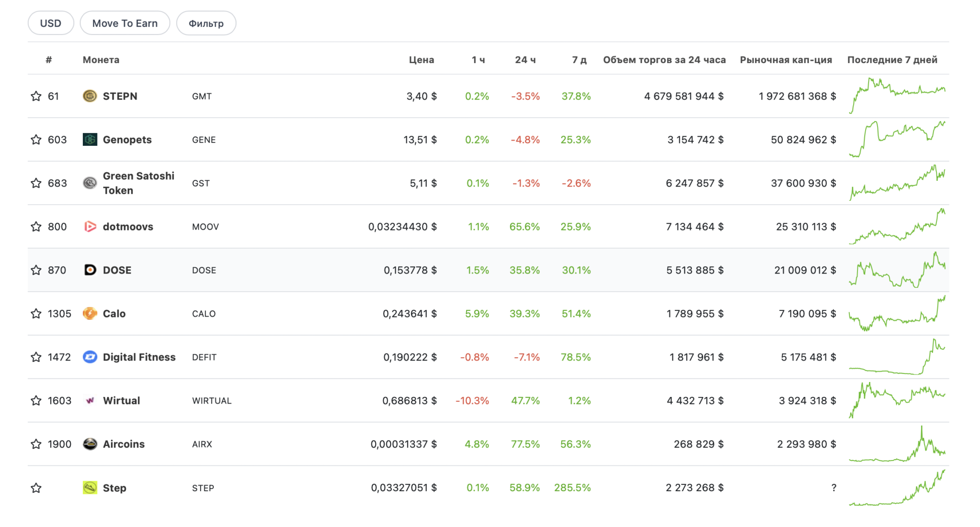Click the Step green shoe icon
980x527 pixels.
89,488
